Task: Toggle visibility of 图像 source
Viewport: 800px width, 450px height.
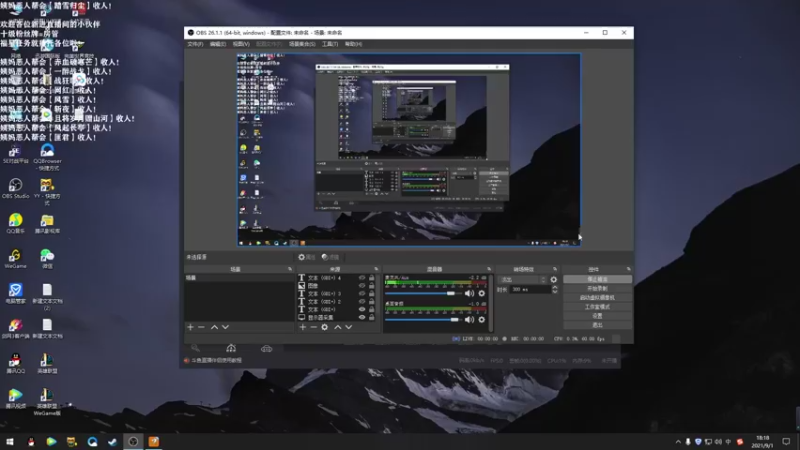Action: pos(362,286)
